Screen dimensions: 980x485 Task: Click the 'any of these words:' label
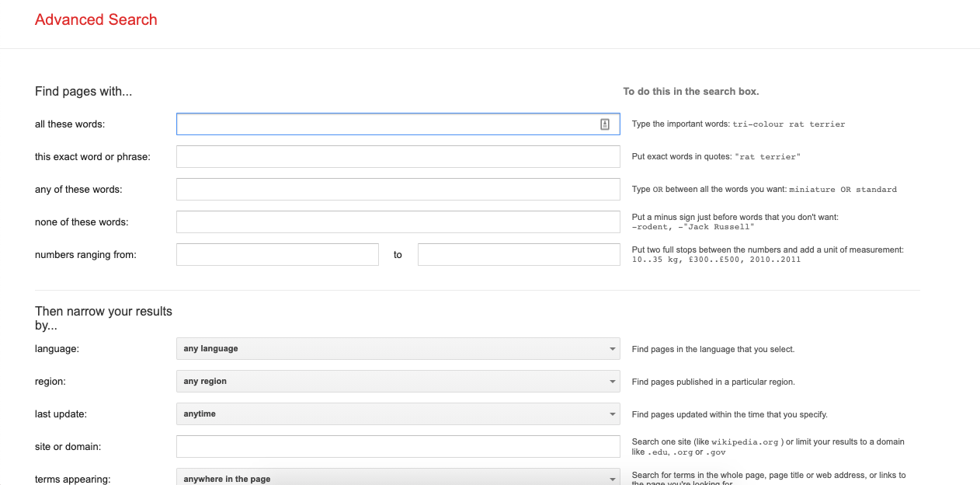pos(78,190)
